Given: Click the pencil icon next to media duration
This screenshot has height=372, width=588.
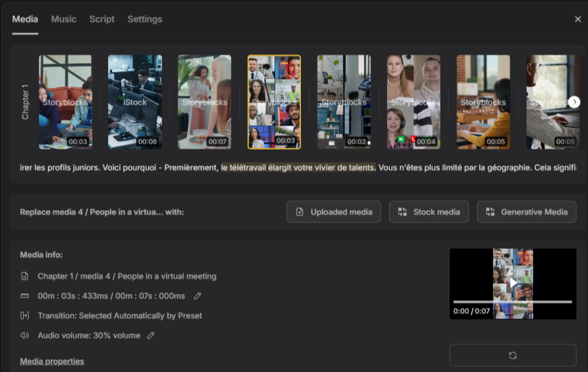Looking at the screenshot, I should point(198,296).
